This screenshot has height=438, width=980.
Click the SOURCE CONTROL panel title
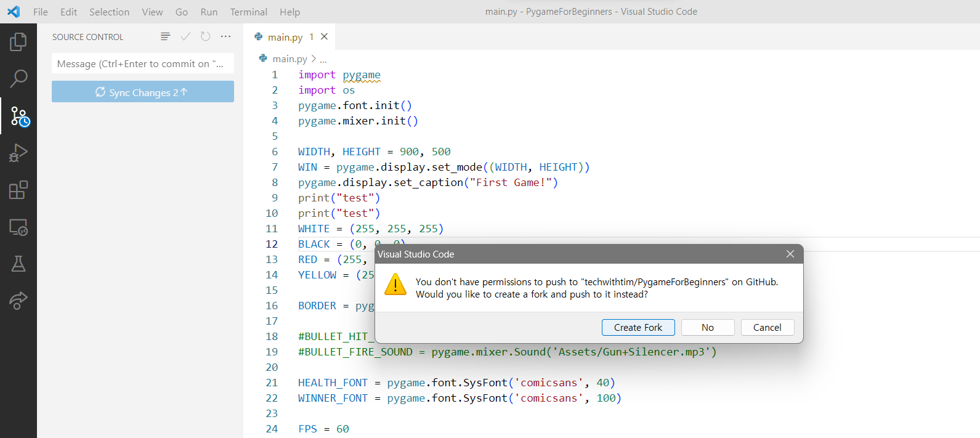(x=87, y=37)
